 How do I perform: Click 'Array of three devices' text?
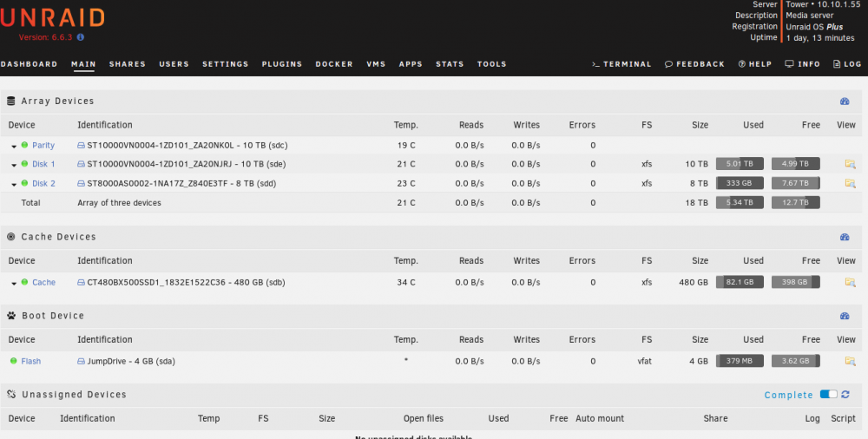[119, 203]
